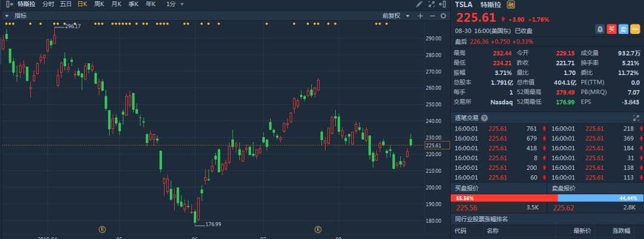Click the red buy (买) button
The height and width of the screenshot is (239, 644).
tap(612, 29)
